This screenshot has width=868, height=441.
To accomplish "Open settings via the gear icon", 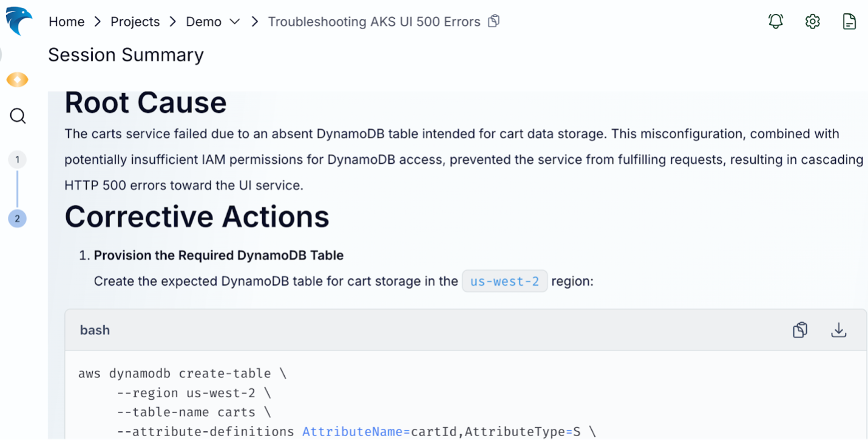I will pyautogui.click(x=812, y=21).
